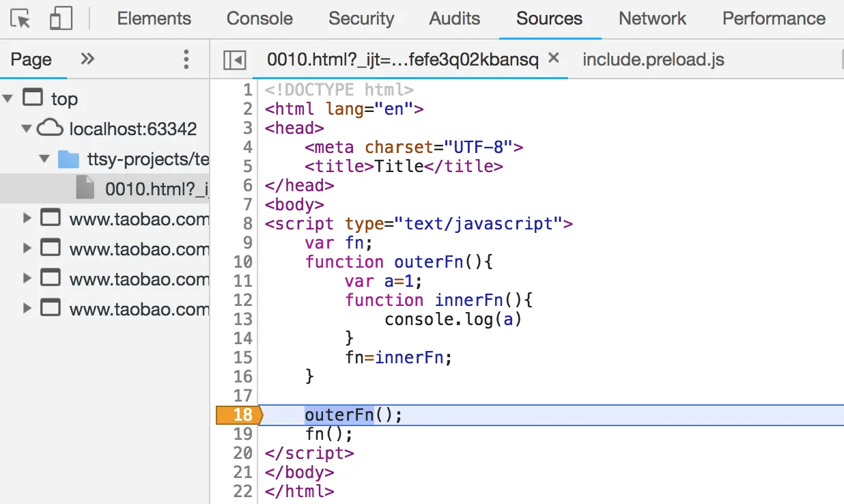Toggle the device toolbar icon

pyautogui.click(x=61, y=19)
